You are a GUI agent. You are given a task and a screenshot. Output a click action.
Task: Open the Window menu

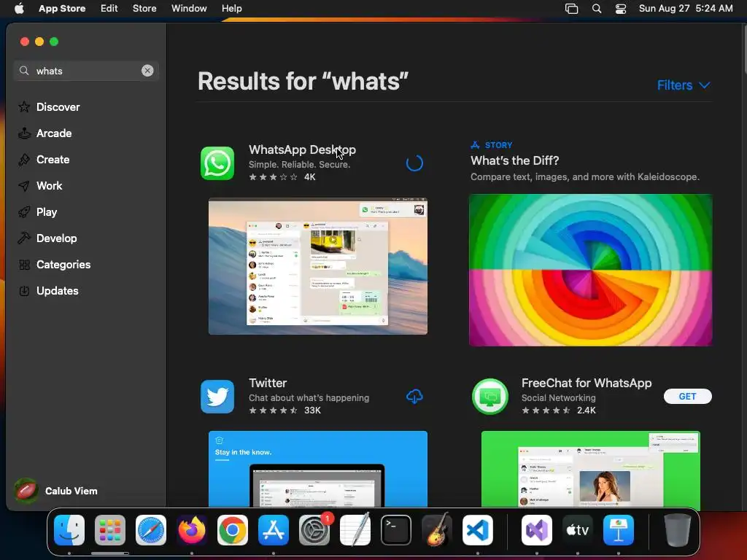(189, 8)
